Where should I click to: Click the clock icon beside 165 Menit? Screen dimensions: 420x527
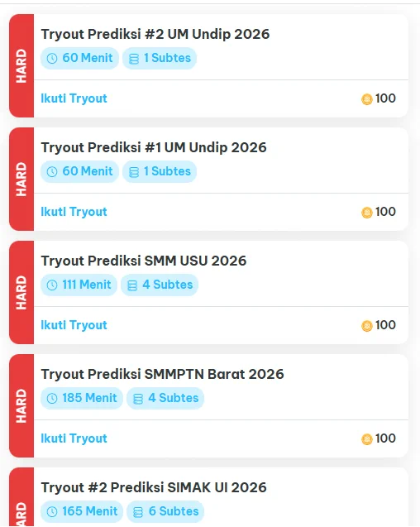tap(52, 511)
